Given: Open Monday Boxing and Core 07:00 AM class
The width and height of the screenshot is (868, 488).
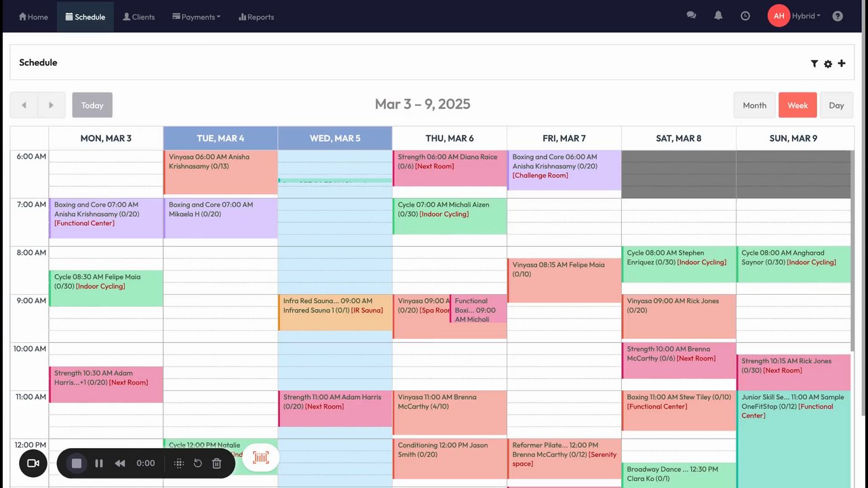Looking at the screenshot, I should (106, 218).
